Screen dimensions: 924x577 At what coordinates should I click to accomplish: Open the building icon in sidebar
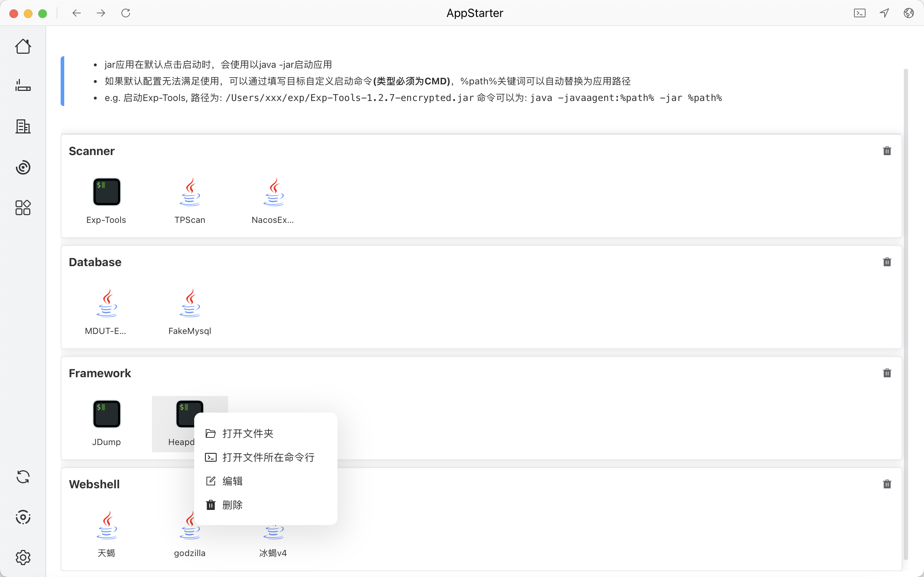(23, 126)
